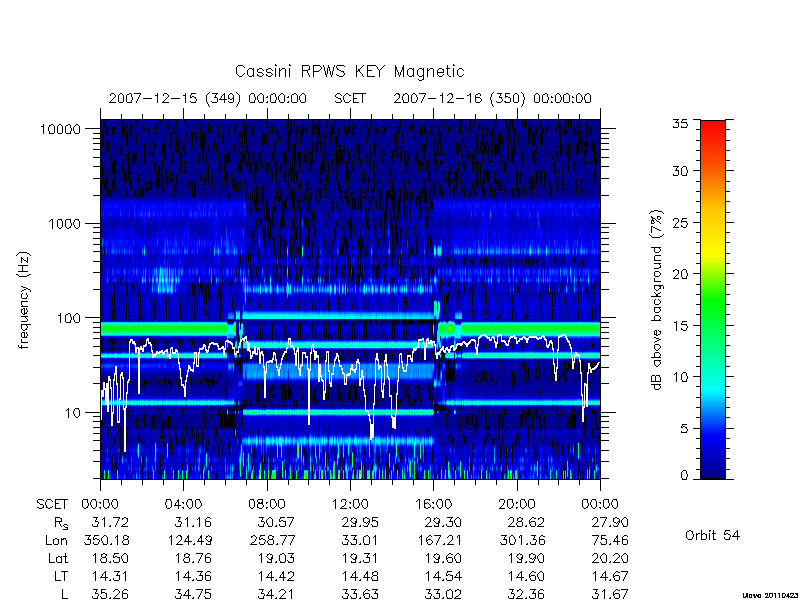Click the 100 frequency tick label
800x600 pixels.
69,318
